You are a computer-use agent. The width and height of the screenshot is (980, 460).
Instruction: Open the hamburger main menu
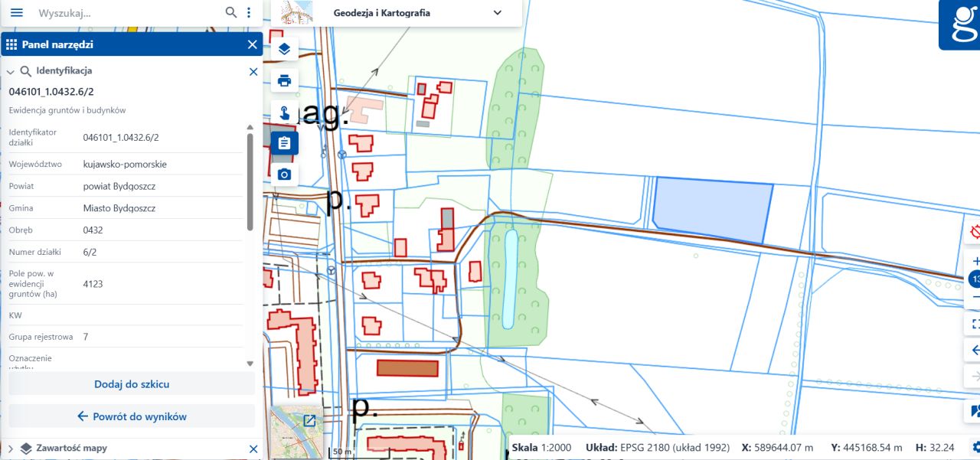pos(16,12)
